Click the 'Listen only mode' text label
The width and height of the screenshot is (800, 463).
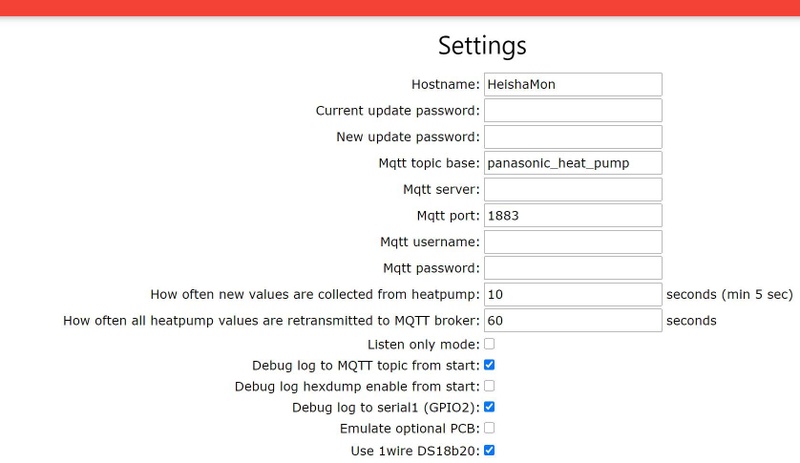tap(424, 344)
